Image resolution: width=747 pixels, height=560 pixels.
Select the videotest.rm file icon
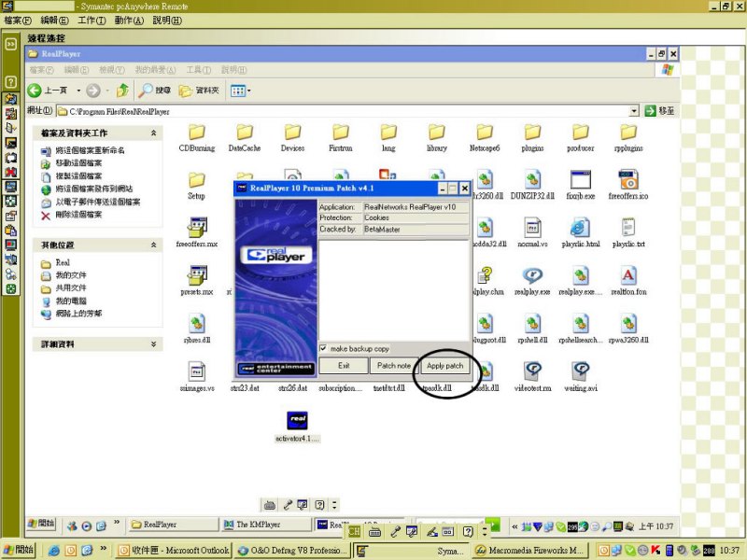click(x=532, y=371)
